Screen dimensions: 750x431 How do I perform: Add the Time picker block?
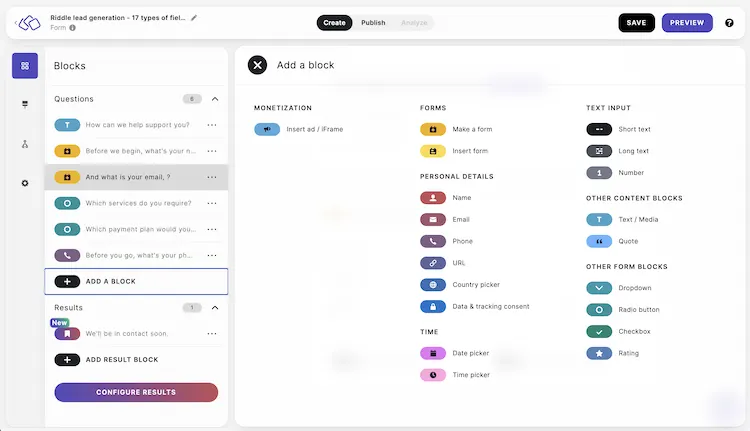(455, 375)
